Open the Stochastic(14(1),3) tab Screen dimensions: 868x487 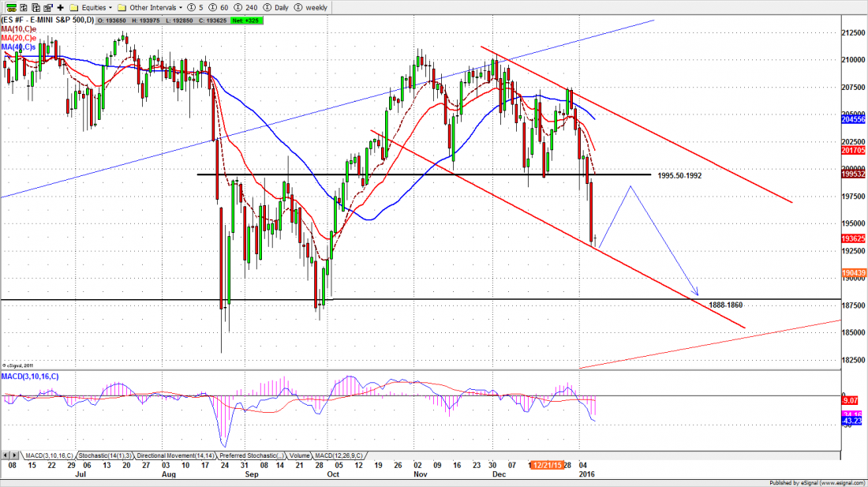click(x=105, y=456)
